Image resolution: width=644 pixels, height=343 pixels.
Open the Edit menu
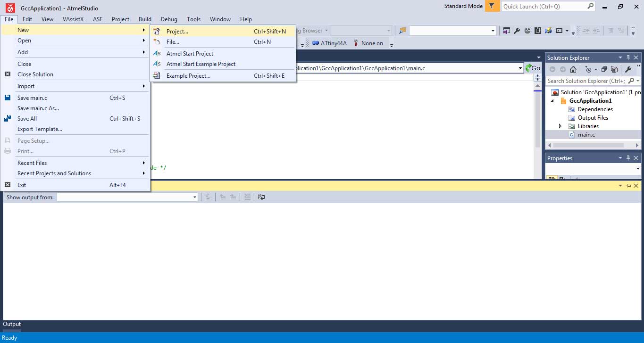click(27, 19)
